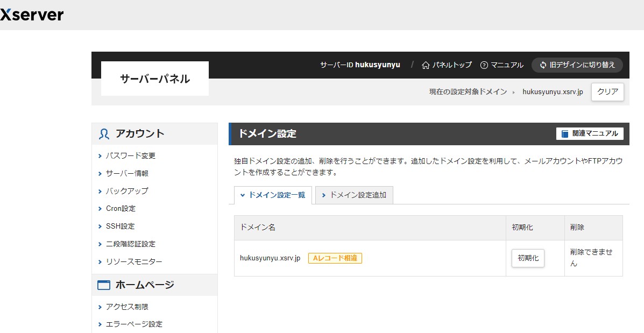Click the 削除できません cell text
644x333 pixels.
591,258
